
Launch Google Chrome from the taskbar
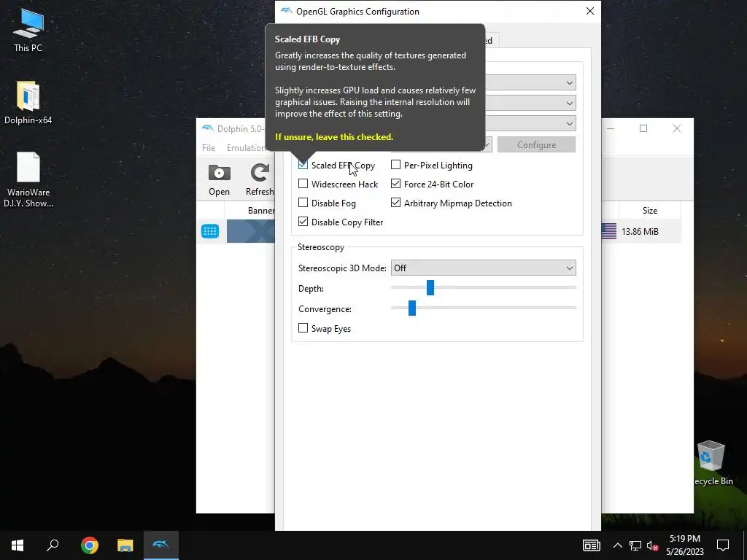[90, 545]
